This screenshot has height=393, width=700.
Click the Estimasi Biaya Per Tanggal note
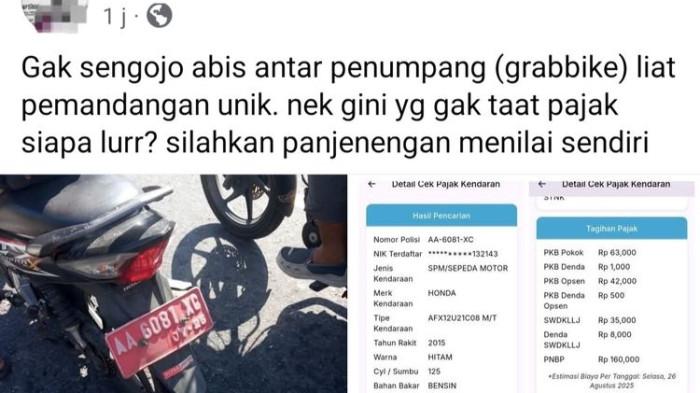(x=612, y=380)
